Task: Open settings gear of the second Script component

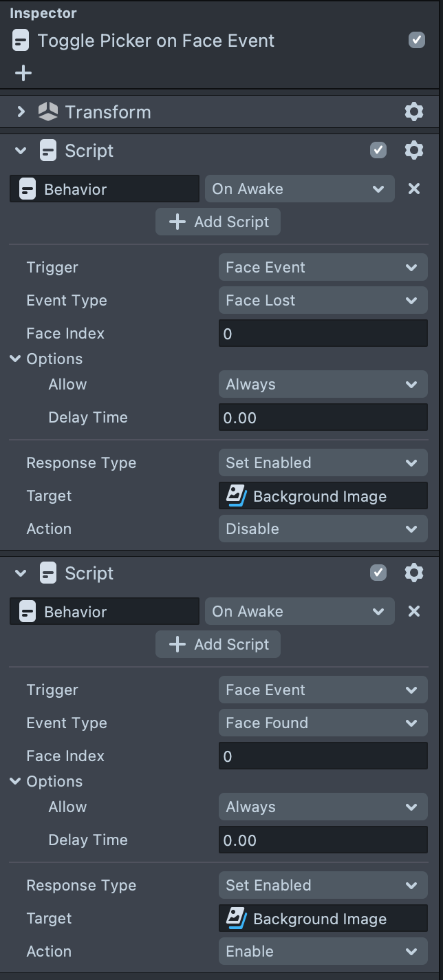Action: (x=413, y=573)
